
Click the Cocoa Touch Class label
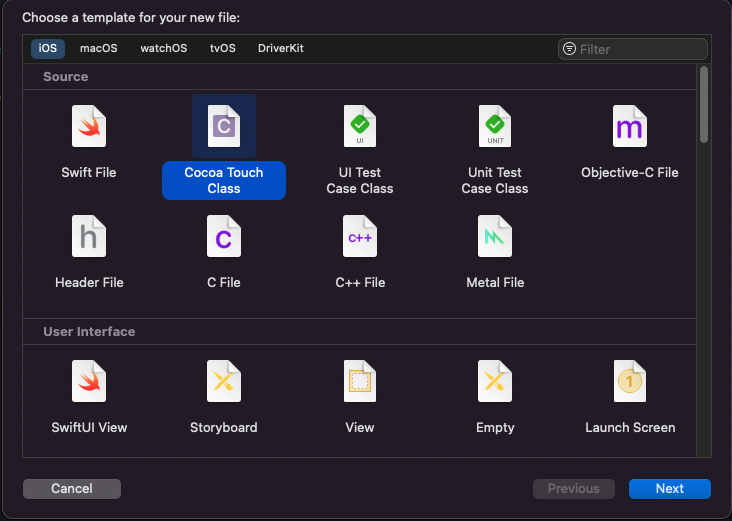[224, 181]
